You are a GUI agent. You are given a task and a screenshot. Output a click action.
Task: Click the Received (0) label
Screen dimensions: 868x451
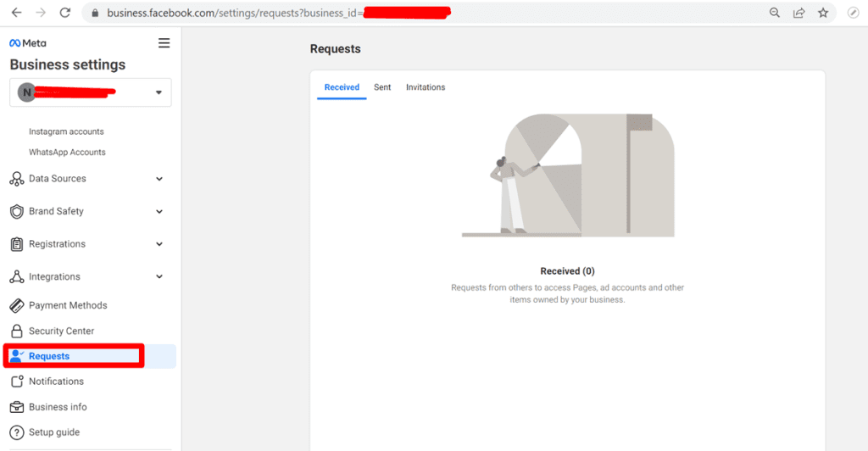tap(567, 271)
